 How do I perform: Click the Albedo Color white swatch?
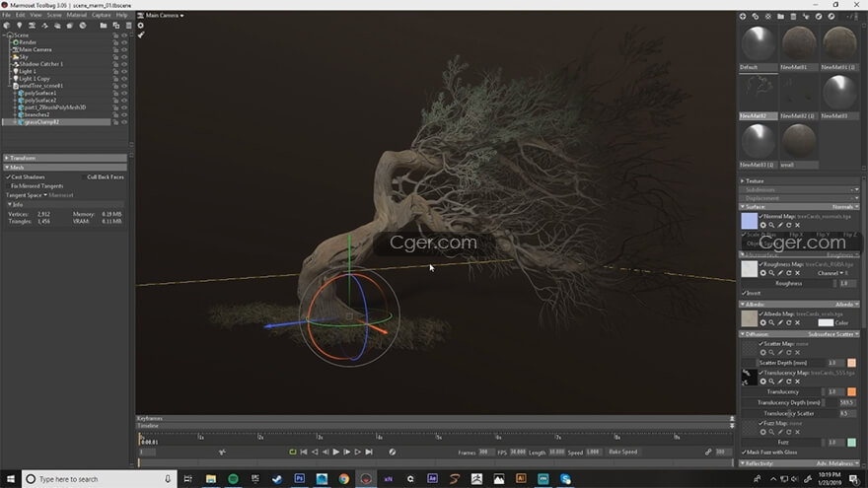pos(826,322)
